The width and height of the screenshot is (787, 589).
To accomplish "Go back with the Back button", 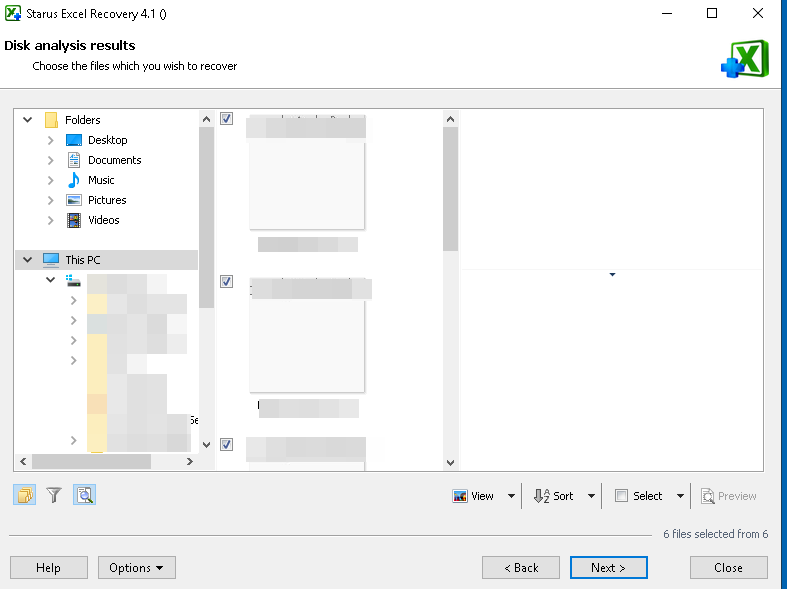I will coord(521,568).
